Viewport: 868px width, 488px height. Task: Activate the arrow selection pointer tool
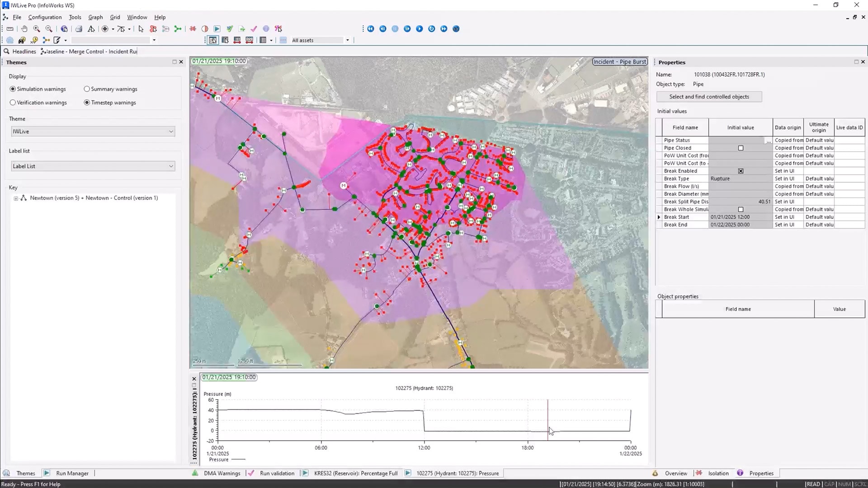point(141,28)
